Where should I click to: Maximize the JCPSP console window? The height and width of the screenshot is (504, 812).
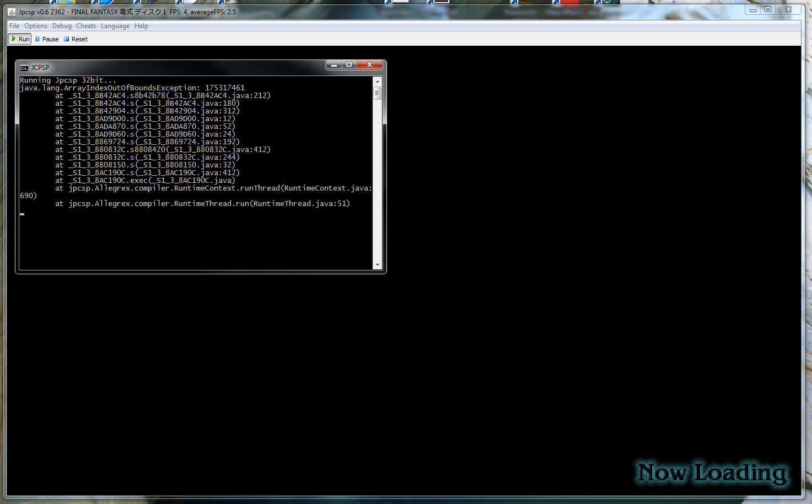[x=349, y=65]
